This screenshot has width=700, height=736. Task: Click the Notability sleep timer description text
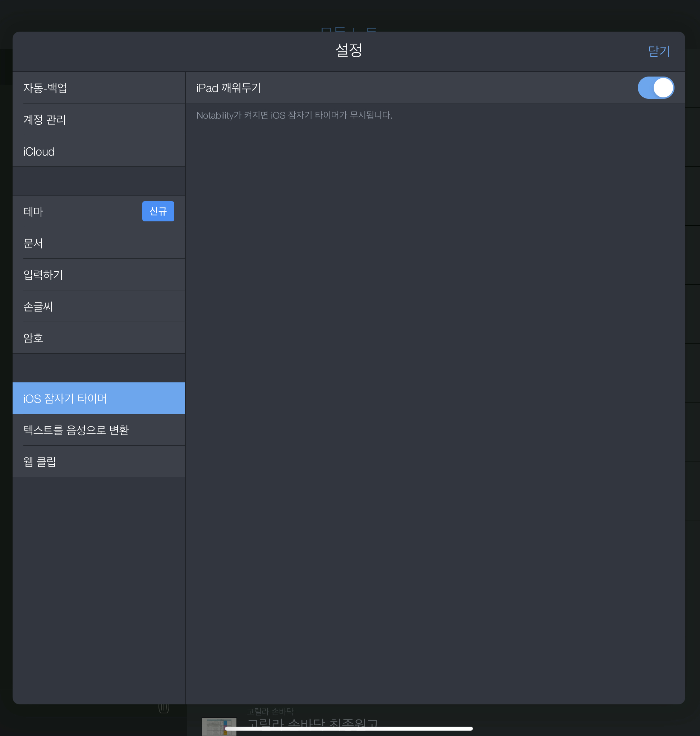294,115
